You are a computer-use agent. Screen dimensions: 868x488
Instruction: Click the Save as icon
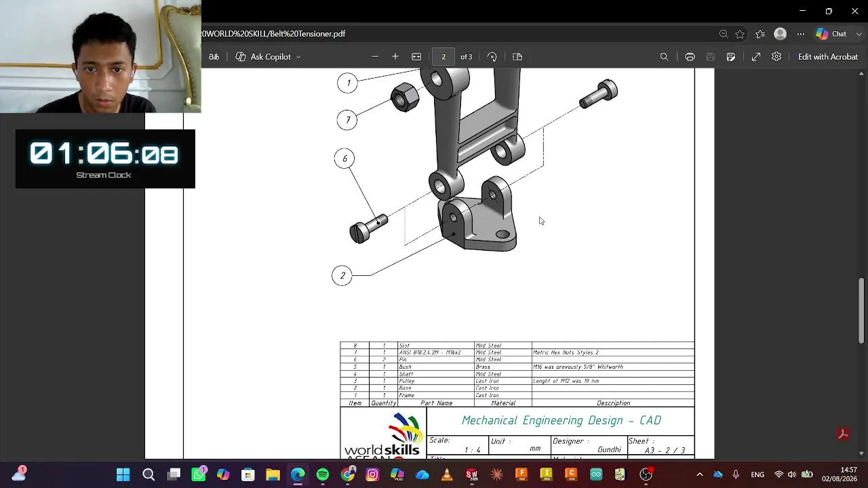click(731, 57)
